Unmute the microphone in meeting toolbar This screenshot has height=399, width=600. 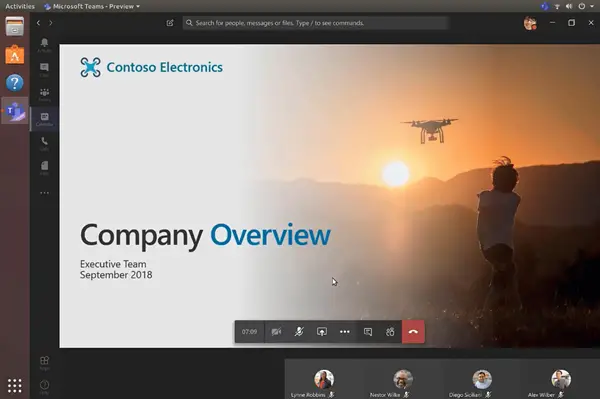click(x=299, y=332)
